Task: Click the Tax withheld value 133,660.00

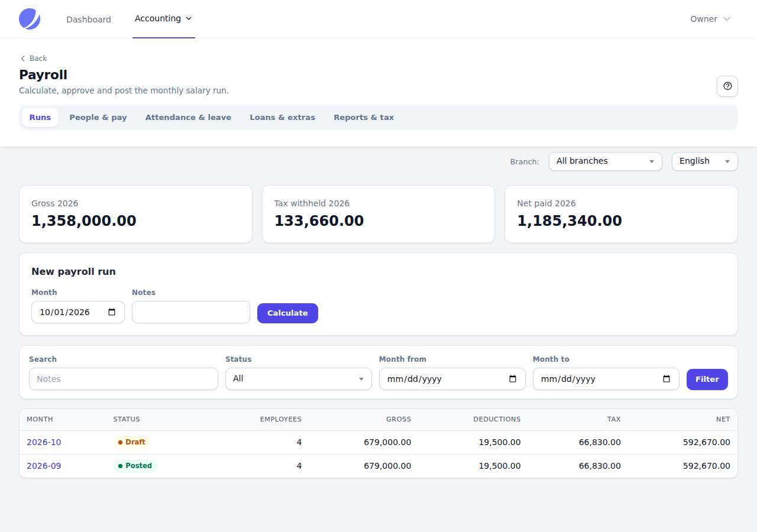Action: click(x=319, y=221)
